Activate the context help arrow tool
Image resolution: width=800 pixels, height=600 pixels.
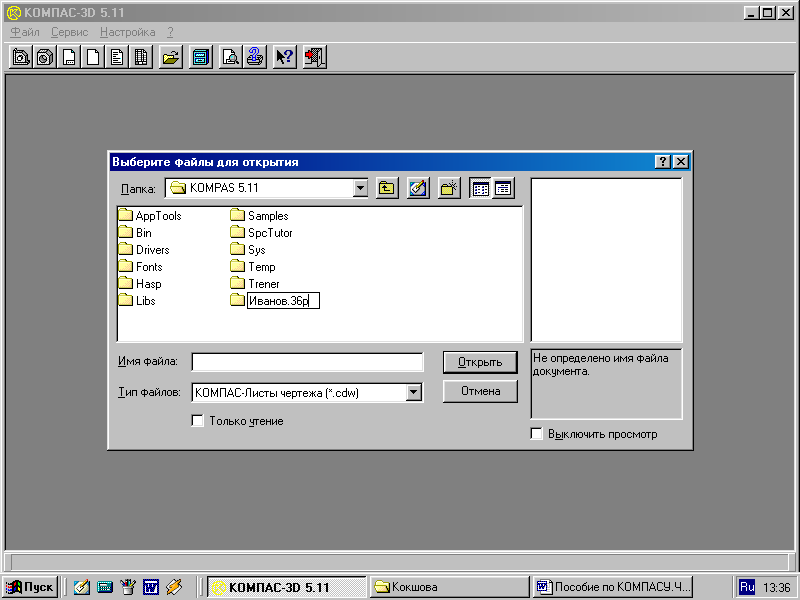(x=285, y=57)
